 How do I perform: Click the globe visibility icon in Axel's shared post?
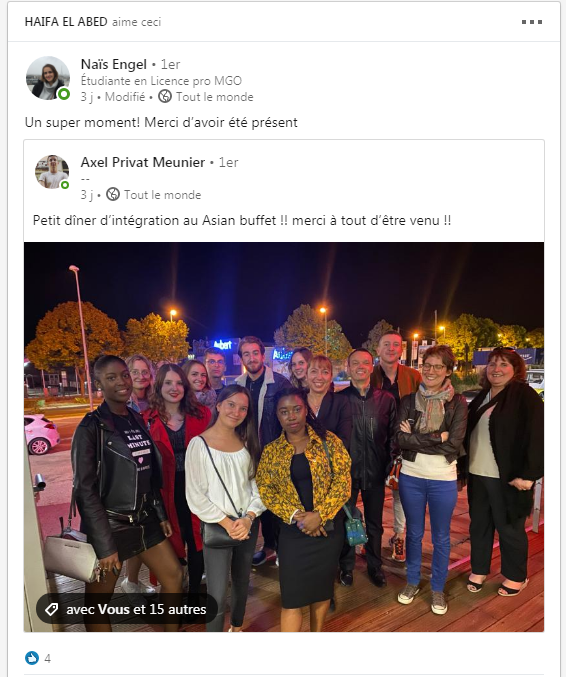[113, 194]
